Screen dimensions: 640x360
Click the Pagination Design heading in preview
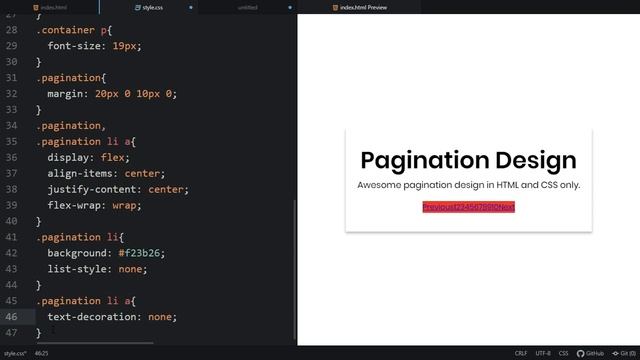[x=469, y=160]
